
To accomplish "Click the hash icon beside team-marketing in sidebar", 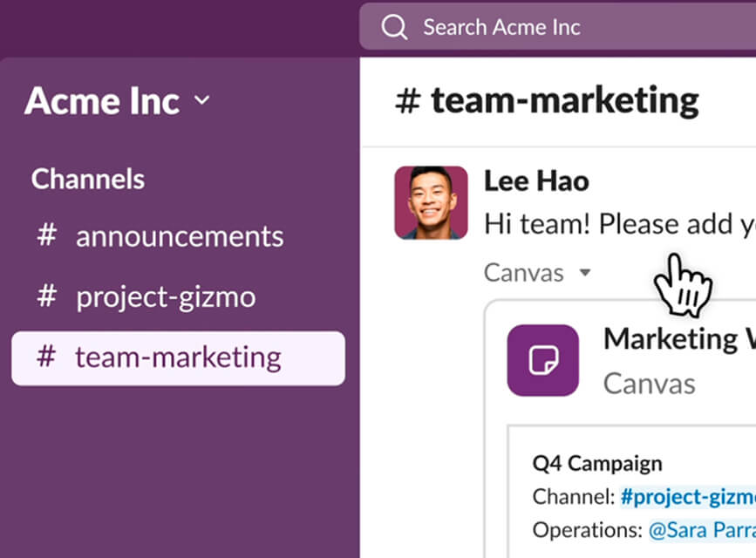I will pyautogui.click(x=47, y=357).
